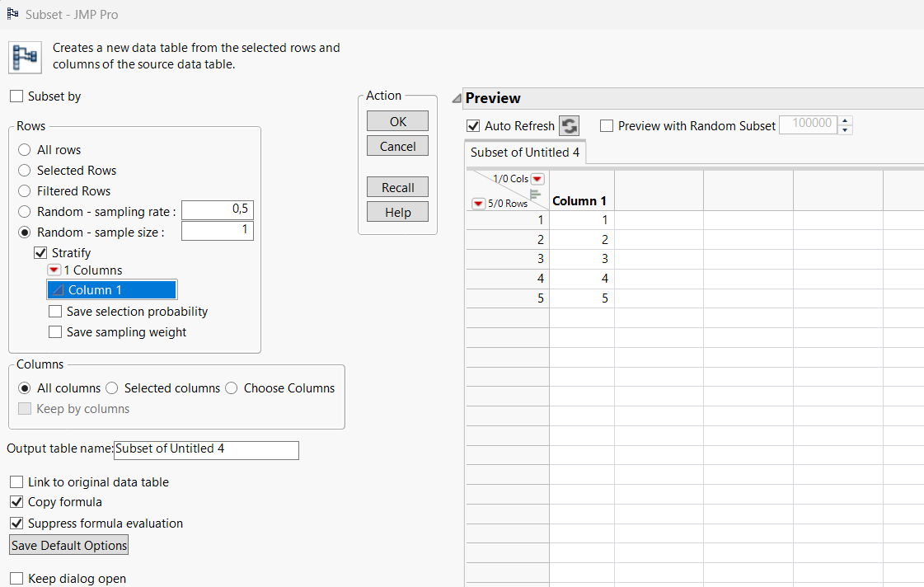Viewport: 924px width, 587px height.
Task: Select the All rows radio button
Action: [x=25, y=150]
